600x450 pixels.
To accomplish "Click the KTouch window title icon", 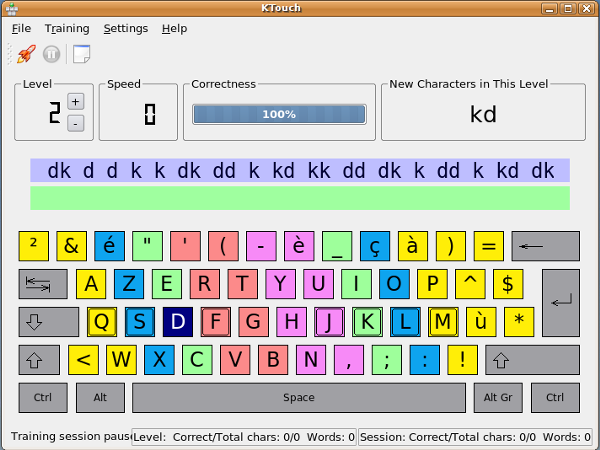I will [12, 8].
